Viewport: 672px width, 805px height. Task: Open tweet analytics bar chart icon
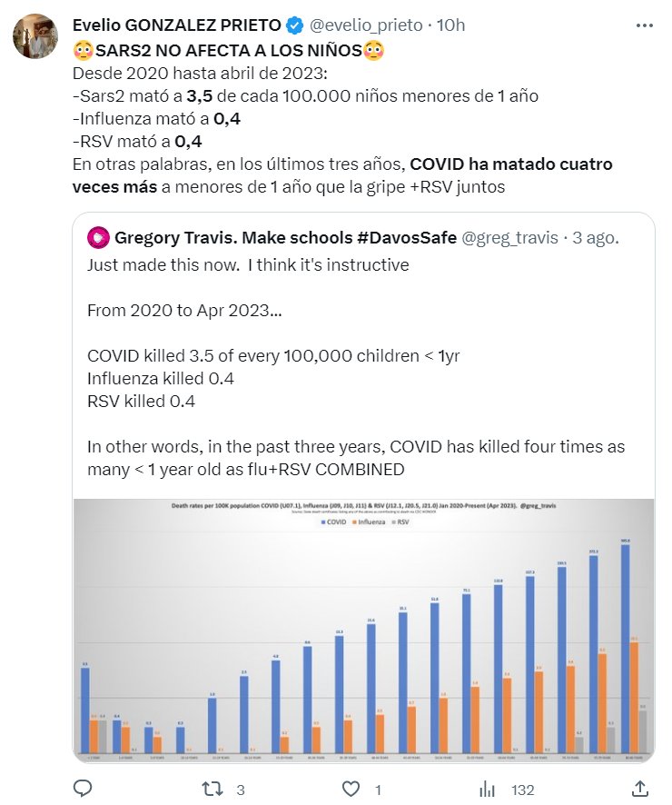[487, 789]
